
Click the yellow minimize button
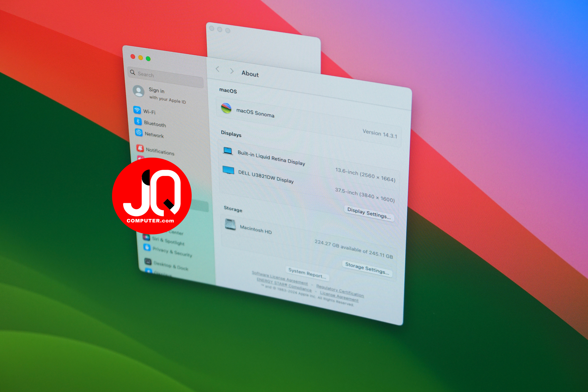pyautogui.click(x=141, y=58)
